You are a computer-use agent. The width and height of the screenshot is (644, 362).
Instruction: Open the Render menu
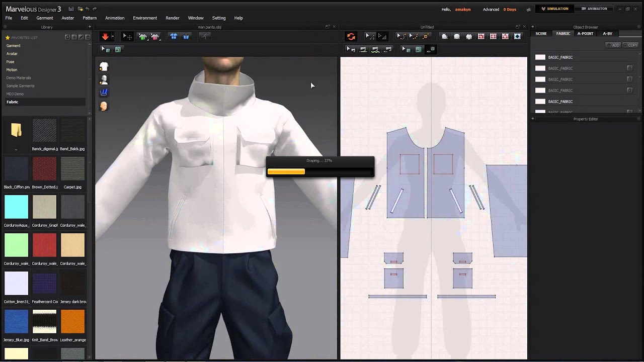click(173, 18)
